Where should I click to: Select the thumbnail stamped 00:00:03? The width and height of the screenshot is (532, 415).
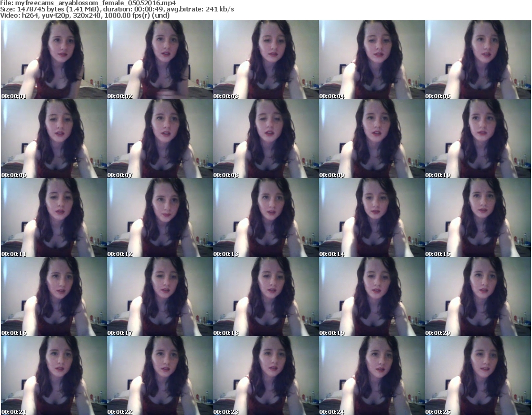pos(265,60)
